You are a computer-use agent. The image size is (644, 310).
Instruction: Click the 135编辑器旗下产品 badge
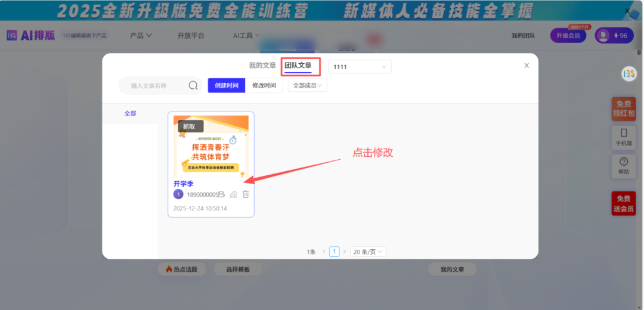click(x=85, y=36)
